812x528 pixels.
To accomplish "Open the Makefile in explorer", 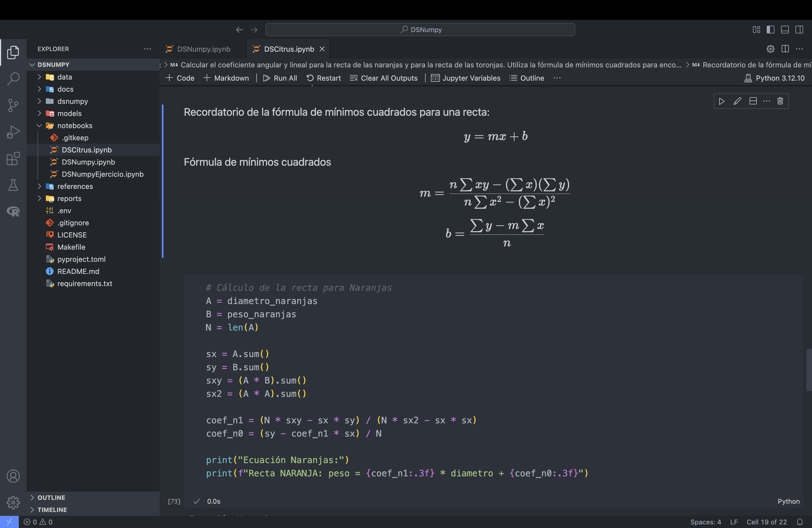I will [x=93, y=247].
